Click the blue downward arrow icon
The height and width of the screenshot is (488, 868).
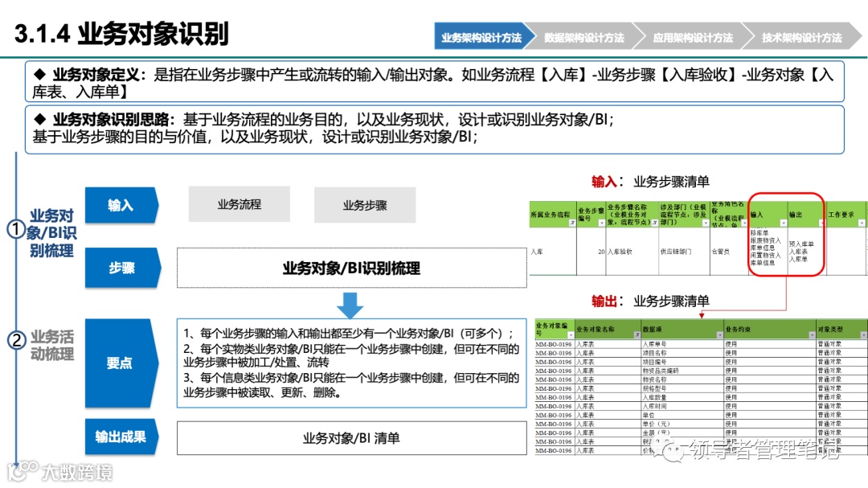350,306
